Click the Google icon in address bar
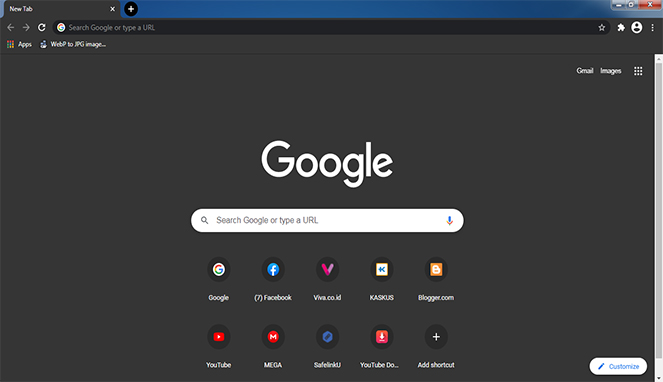 coord(61,27)
